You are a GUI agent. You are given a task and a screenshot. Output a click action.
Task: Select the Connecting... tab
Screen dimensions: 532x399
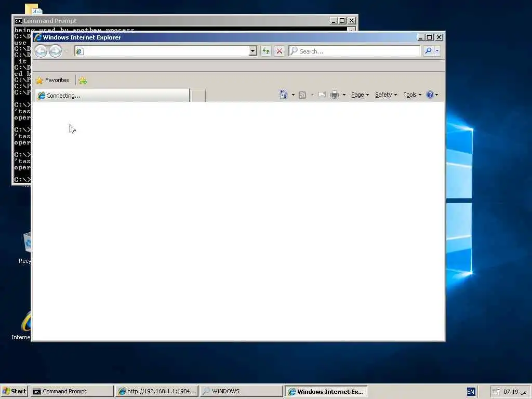point(112,96)
